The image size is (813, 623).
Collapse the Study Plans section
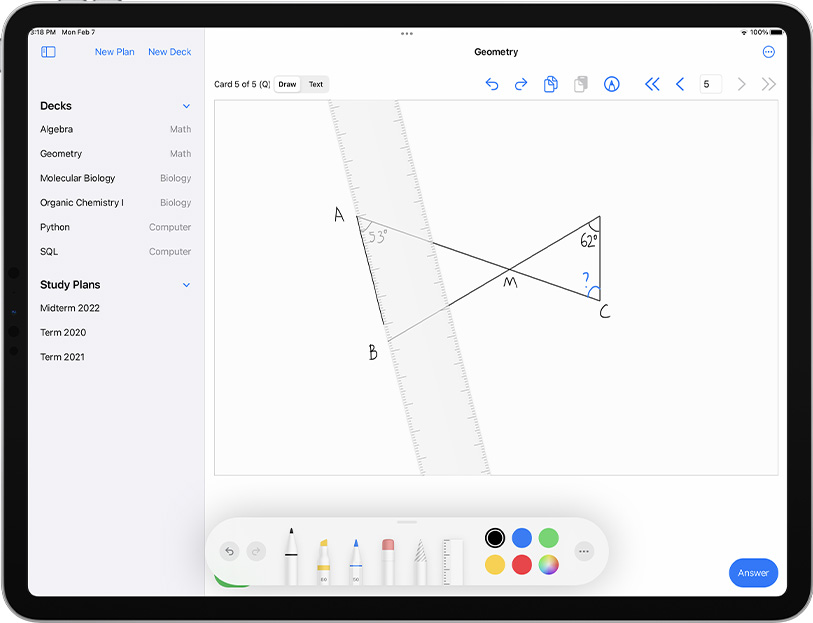click(x=186, y=285)
